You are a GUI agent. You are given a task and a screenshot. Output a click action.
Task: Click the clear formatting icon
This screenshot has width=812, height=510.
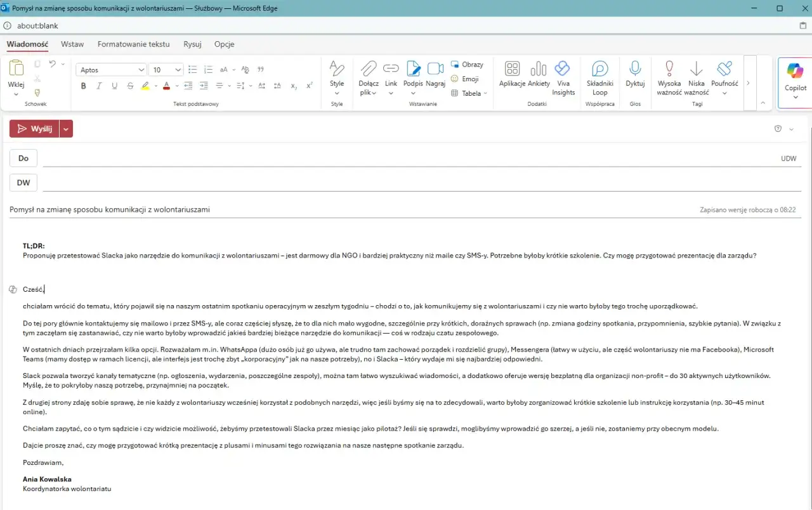tap(246, 70)
